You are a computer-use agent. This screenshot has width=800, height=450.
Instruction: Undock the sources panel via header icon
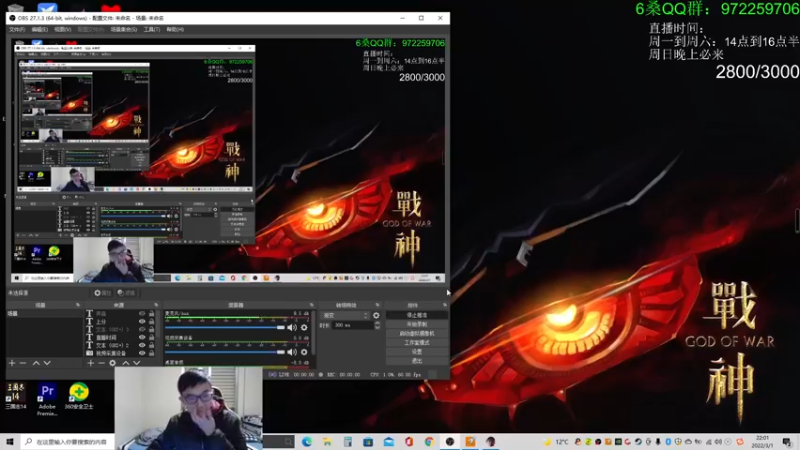point(156,305)
